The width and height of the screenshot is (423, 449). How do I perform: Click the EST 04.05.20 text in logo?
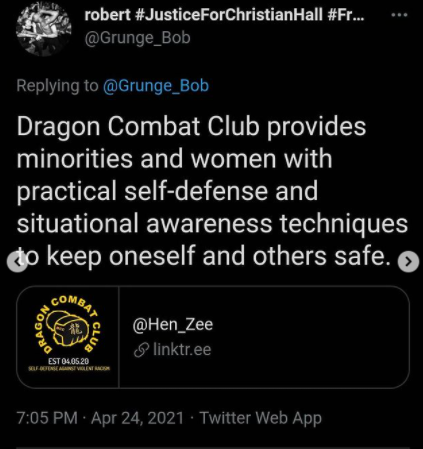(x=69, y=361)
